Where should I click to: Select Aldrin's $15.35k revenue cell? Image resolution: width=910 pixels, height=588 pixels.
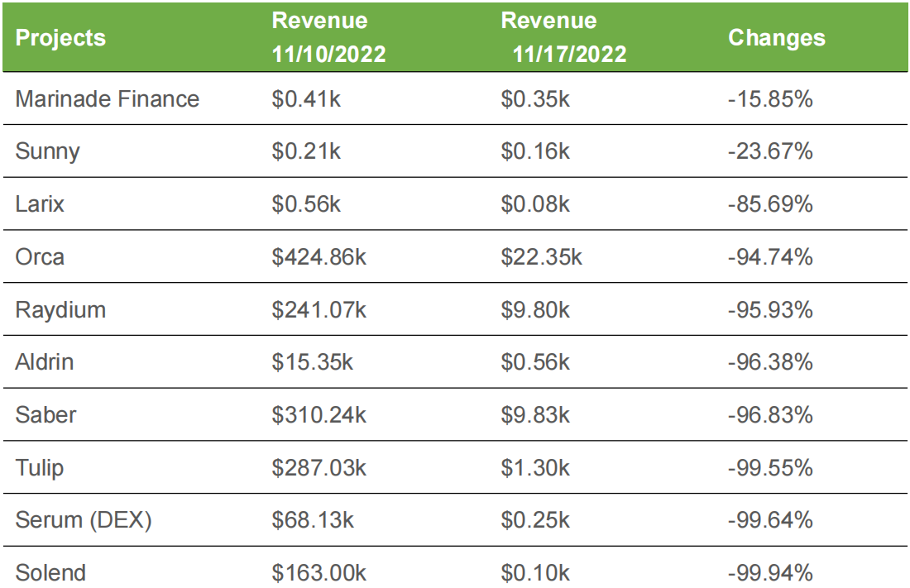(312, 361)
